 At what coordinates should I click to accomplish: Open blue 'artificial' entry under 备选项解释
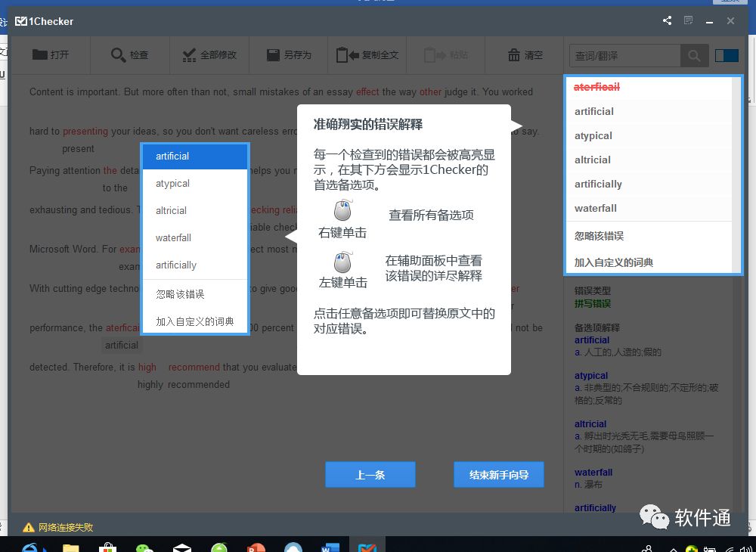coord(592,340)
